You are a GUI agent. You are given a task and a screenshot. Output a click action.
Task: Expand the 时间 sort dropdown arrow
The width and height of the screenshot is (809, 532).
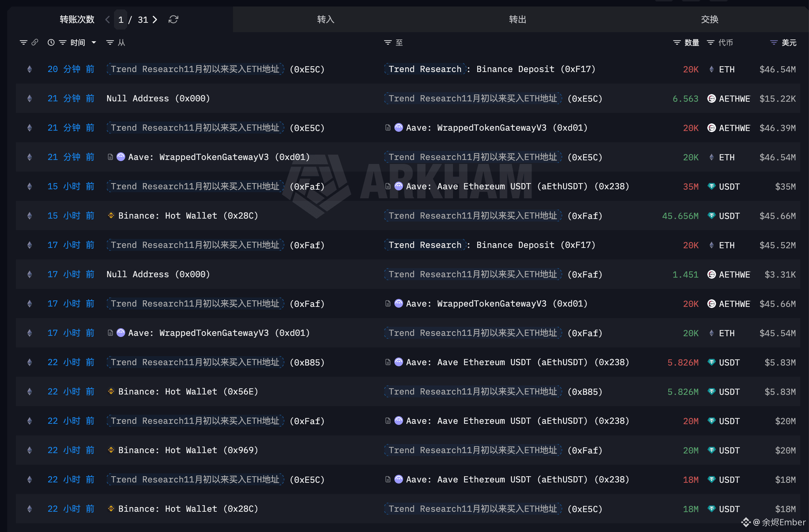(94, 43)
